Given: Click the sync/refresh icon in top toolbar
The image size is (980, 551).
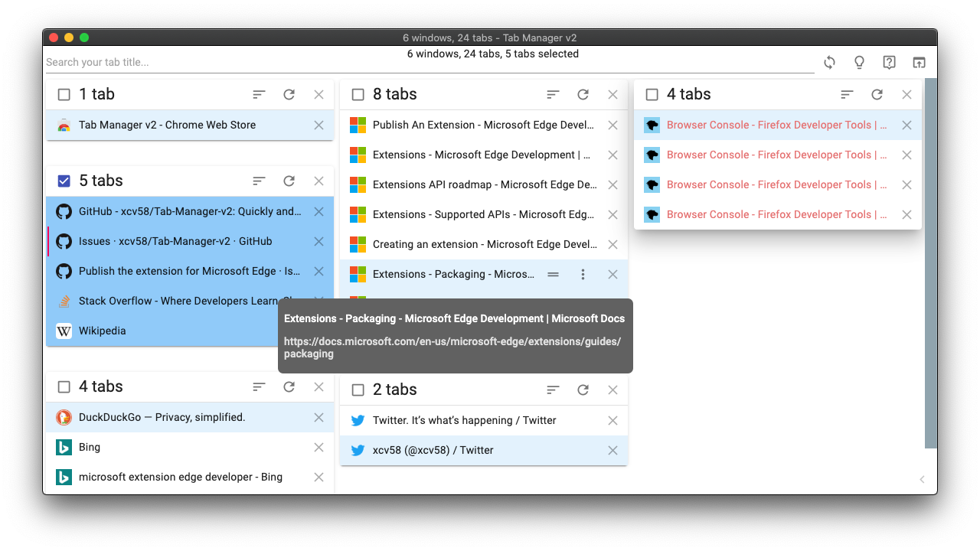Looking at the screenshot, I should [829, 63].
